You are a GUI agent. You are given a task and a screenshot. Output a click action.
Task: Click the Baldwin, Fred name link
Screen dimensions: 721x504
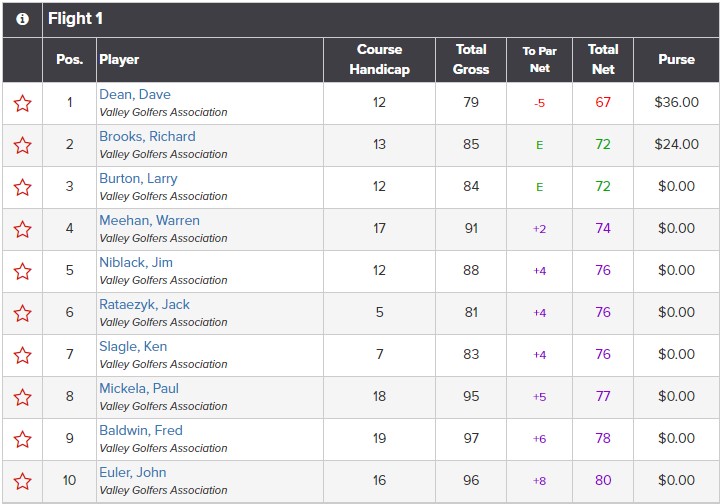point(141,430)
